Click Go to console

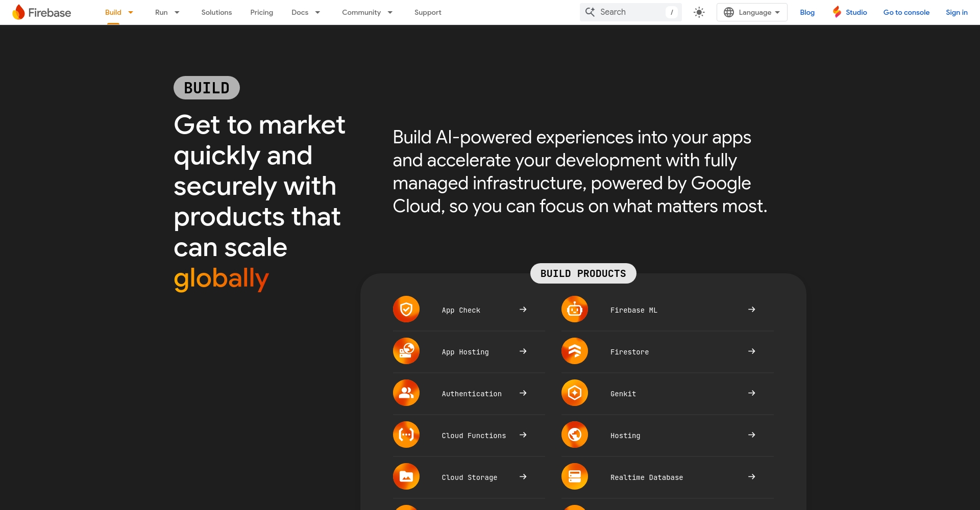[906, 12]
